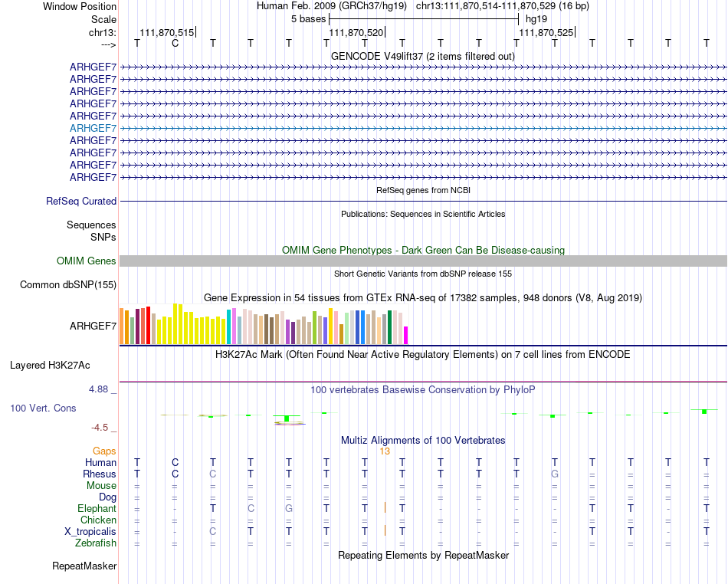Click the C base in the chr13 sequence row
Screen dimensions: 728x584
point(175,43)
